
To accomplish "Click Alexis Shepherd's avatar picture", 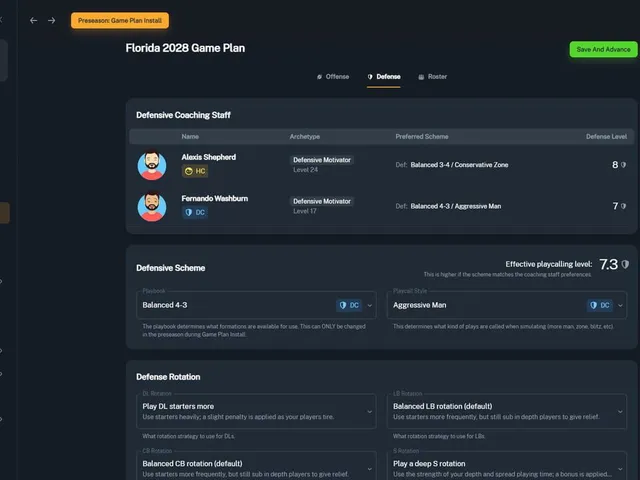I will (x=152, y=165).
